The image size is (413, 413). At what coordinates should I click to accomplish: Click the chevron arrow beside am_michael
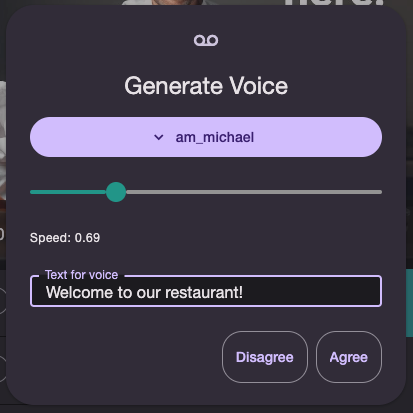point(159,137)
